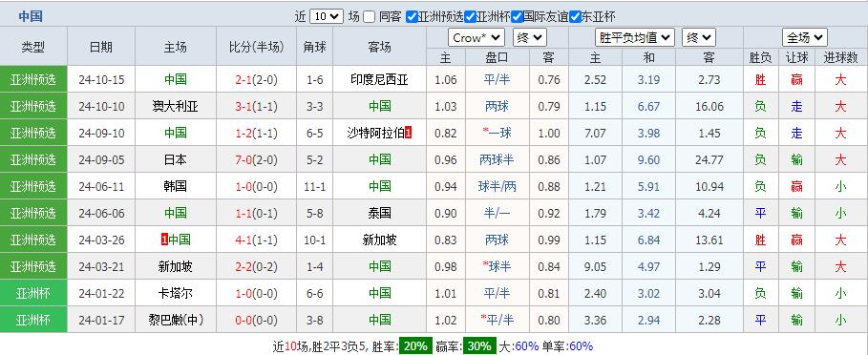Click the 大:60% summary value

pyautogui.click(x=519, y=346)
